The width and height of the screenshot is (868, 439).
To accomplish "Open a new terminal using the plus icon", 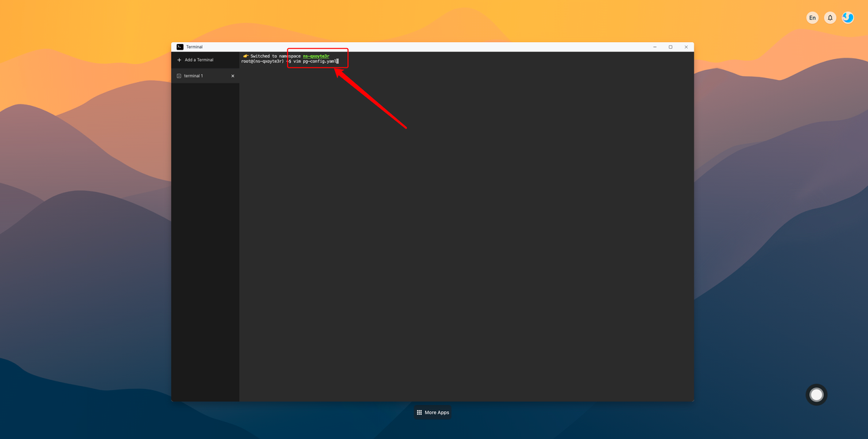I will (180, 60).
